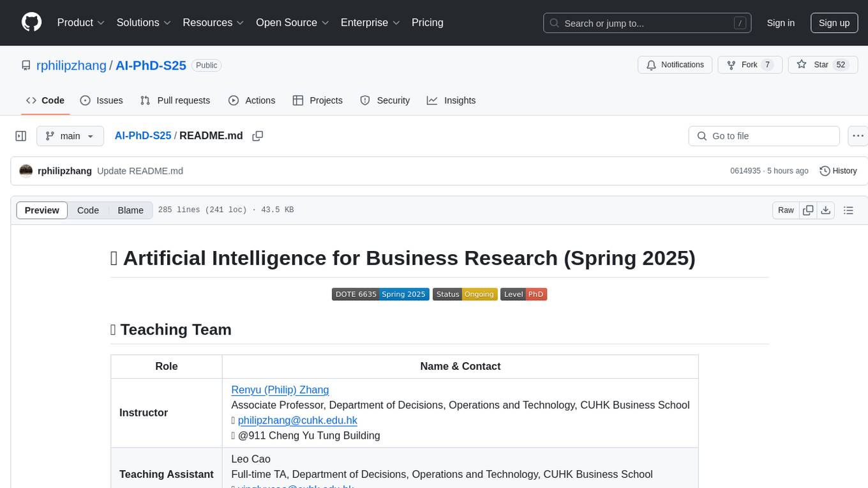Expand the Resources menu
This screenshot has width=868, height=488.
[213, 22]
